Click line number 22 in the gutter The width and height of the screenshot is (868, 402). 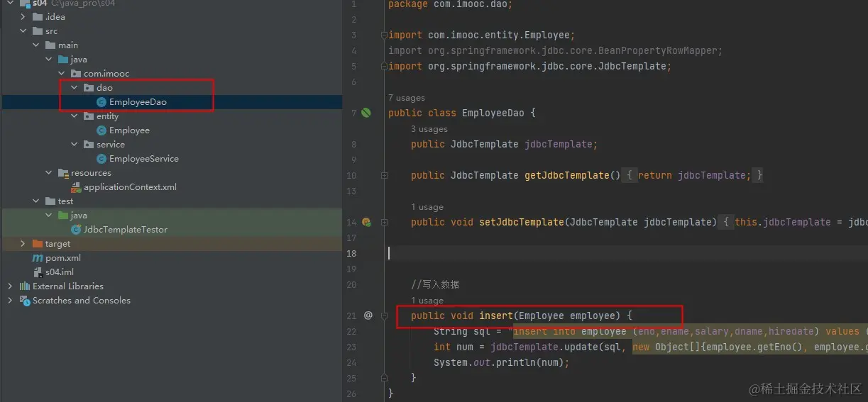point(351,331)
